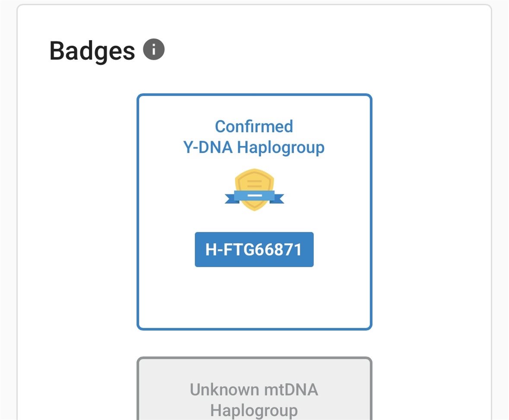Image resolution: width=509 pixels, height=420 pixels.
Task: Open the Unknown mtDNA Haplogroup card
Action: click(255, 388)
